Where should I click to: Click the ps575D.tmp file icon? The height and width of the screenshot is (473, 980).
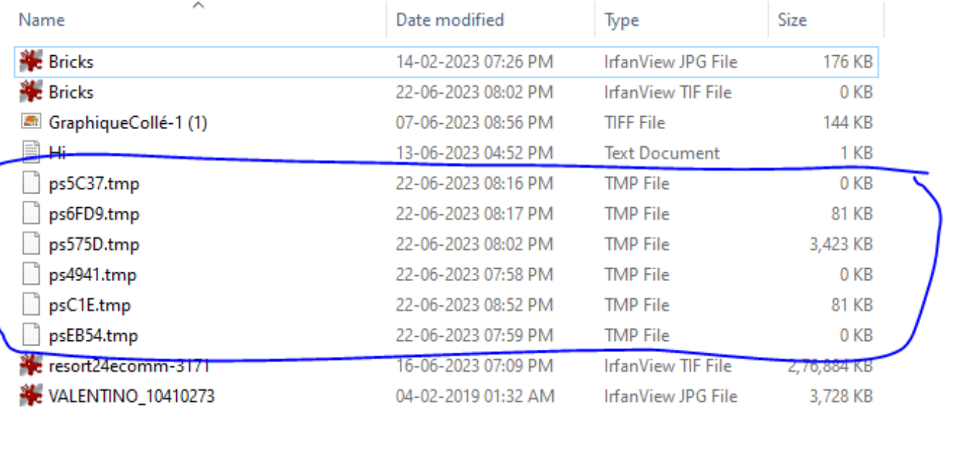(x=31, y=244)
